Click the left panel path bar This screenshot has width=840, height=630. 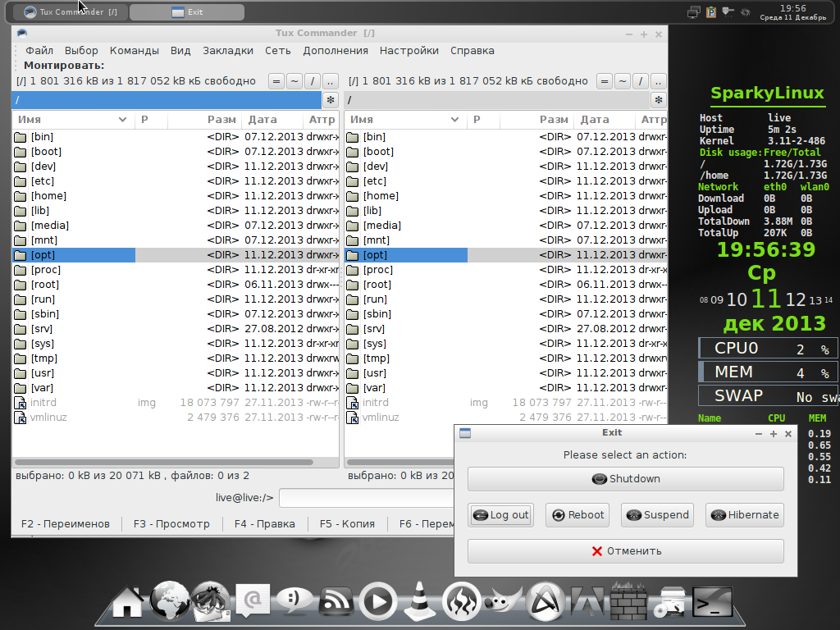pos(167,100)
